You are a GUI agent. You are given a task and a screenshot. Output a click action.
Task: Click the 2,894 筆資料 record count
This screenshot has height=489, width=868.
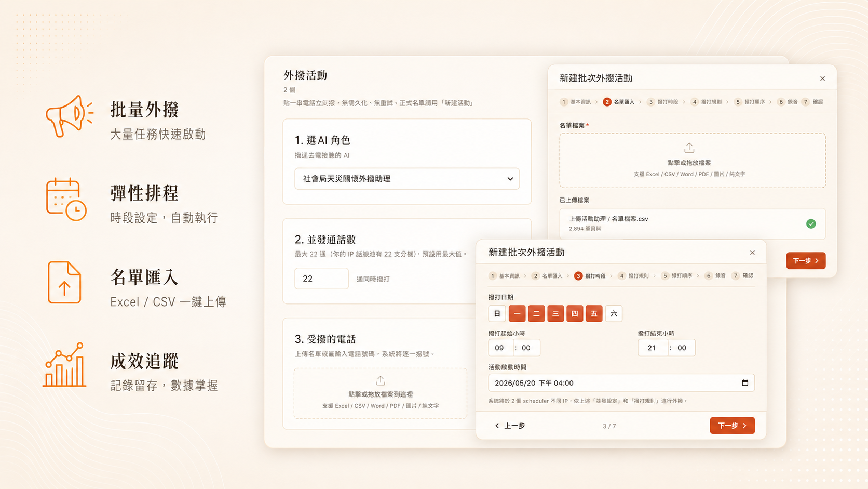585,229
